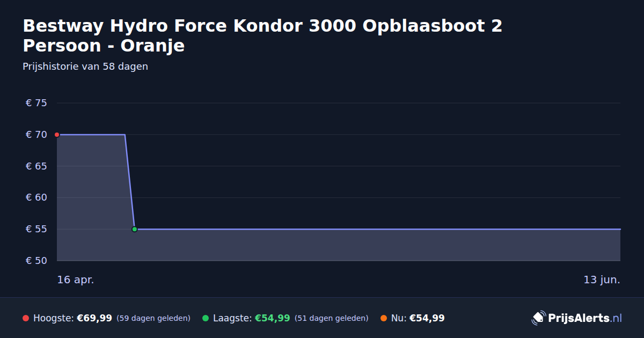
Task: Click the green lowest-price dot on chart
Action: pyautogui.click(x=135, y=229)
